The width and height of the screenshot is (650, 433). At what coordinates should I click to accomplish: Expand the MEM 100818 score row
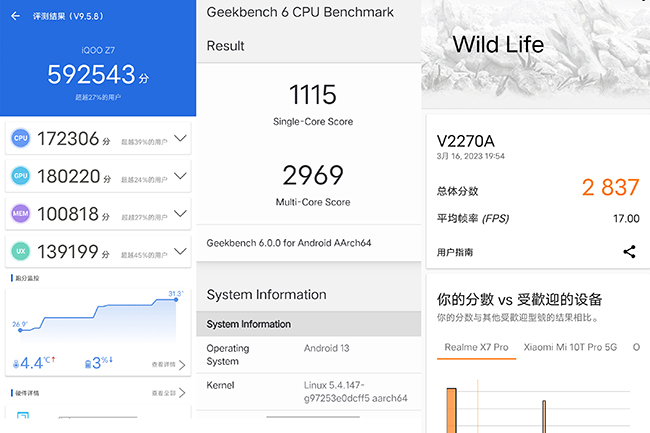(x=180, y=213)
